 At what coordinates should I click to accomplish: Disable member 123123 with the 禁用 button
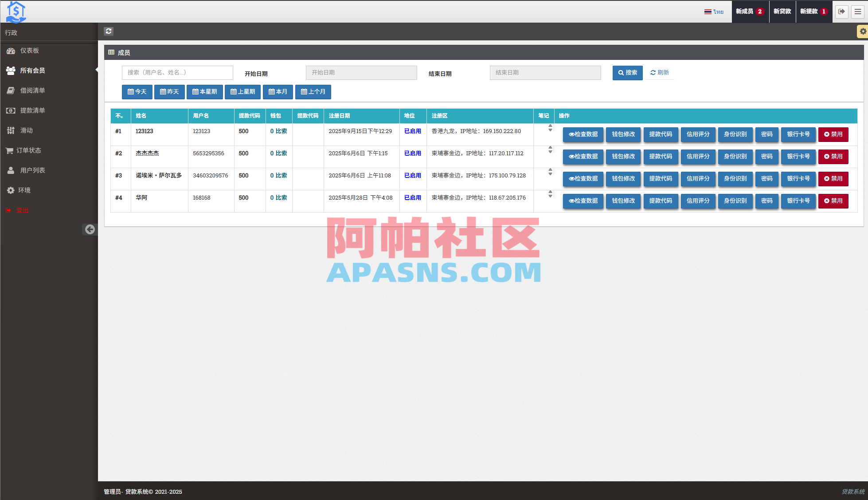(833, 134)
